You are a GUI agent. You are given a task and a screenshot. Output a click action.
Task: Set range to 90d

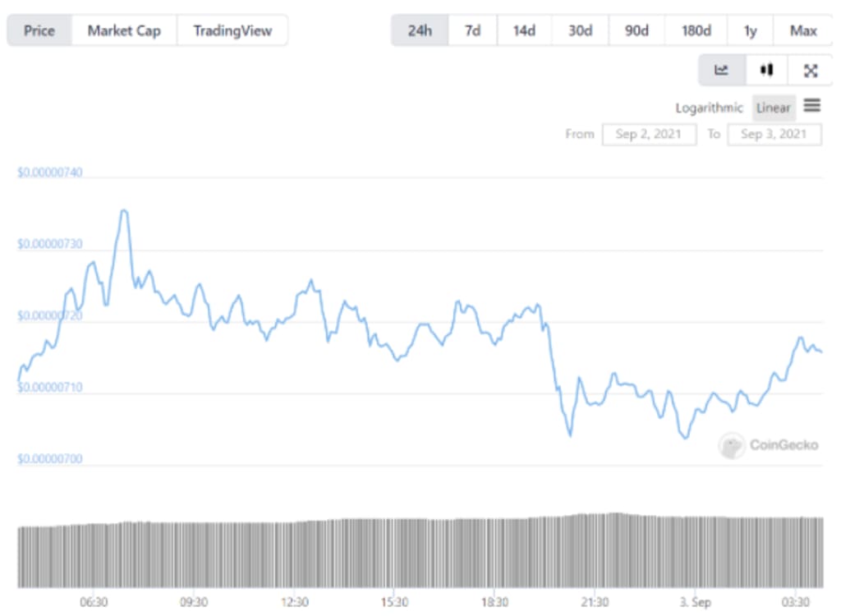[x=636, y=30]
